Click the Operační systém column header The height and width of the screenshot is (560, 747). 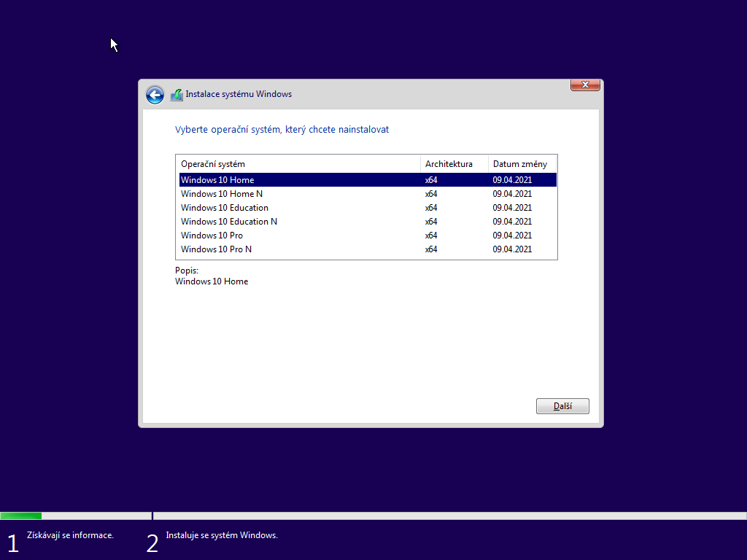point(213,164)
